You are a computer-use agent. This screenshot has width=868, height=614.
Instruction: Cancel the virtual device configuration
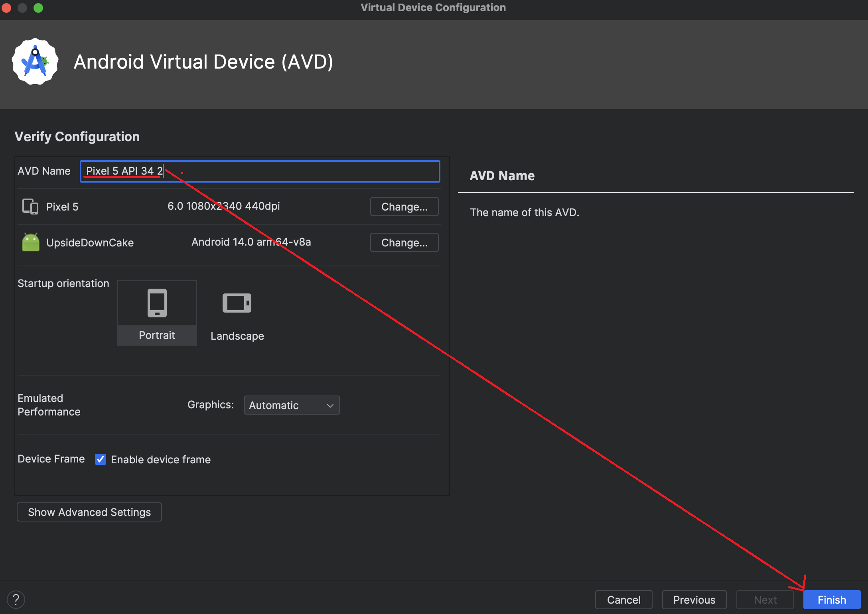[x=623, y=600]
